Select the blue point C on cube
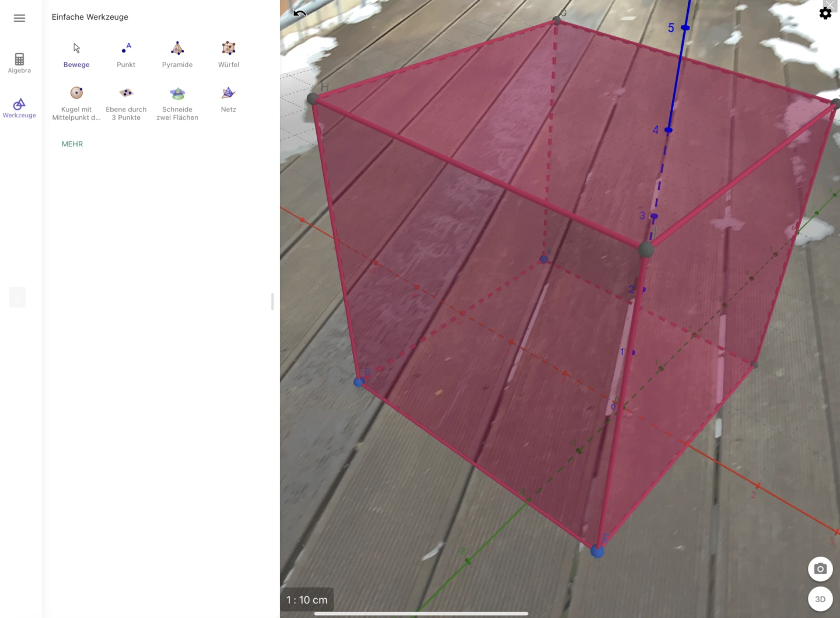Screen dimensions: 840x618 point(597,551)
